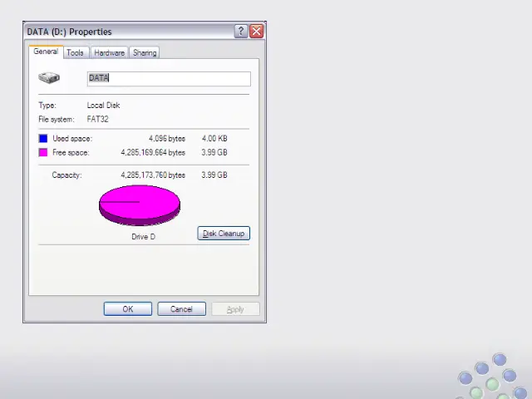The width and height of the screenshot is (532, 399).
Task: Click the dialog title bar text
Action: [69, 32]
